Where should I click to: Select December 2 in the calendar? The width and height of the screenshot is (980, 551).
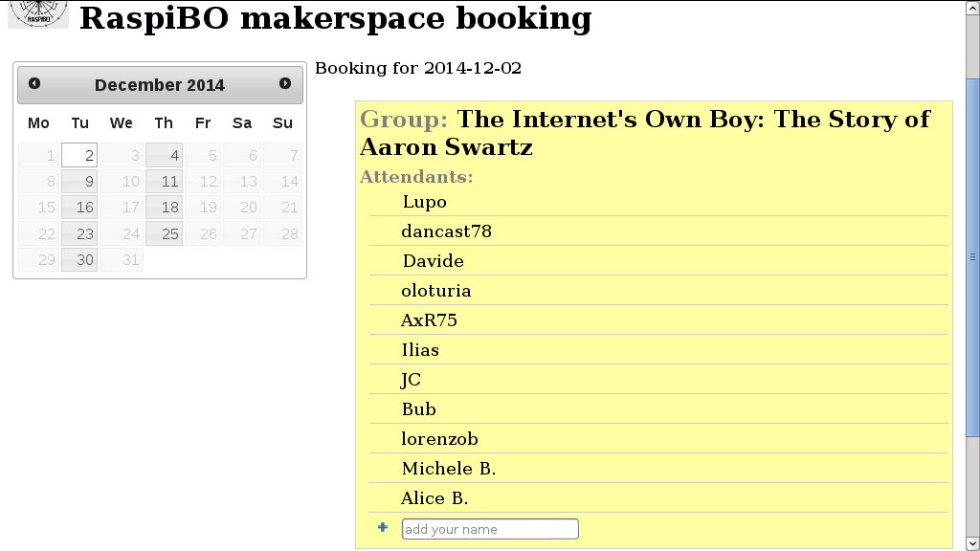pos(79,155)
